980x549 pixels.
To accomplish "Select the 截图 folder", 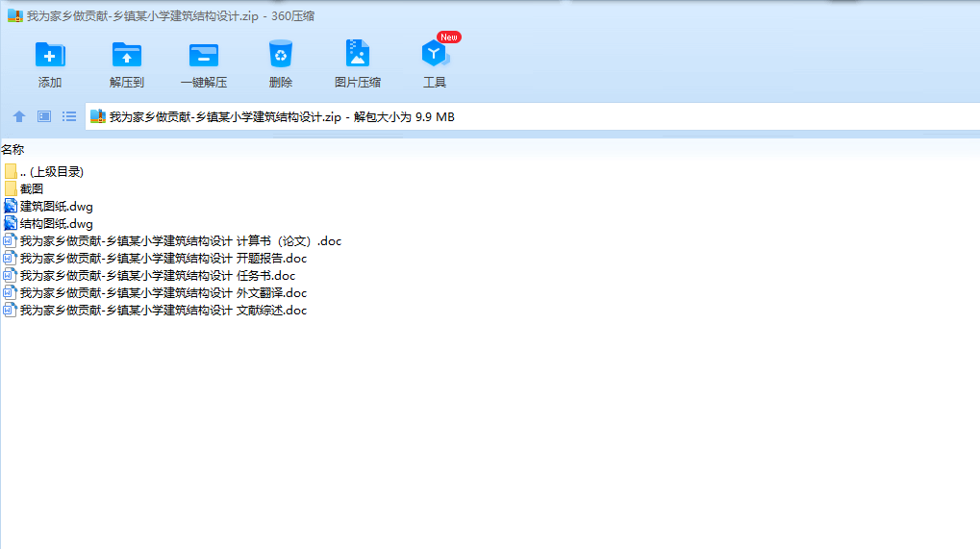I will (24, 188).
